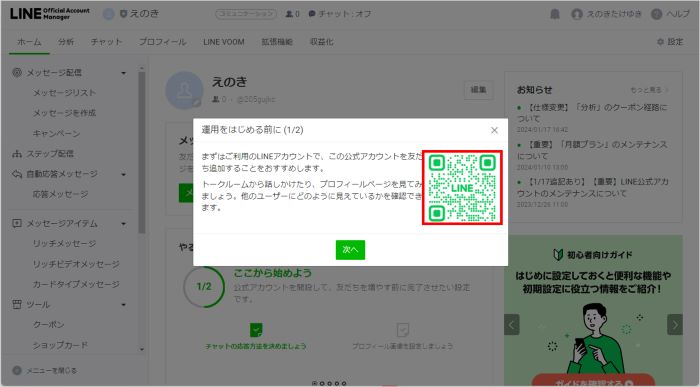
Task: Click the メッセージアイテム icon in sidebar
Action: (x=17, y=223)
